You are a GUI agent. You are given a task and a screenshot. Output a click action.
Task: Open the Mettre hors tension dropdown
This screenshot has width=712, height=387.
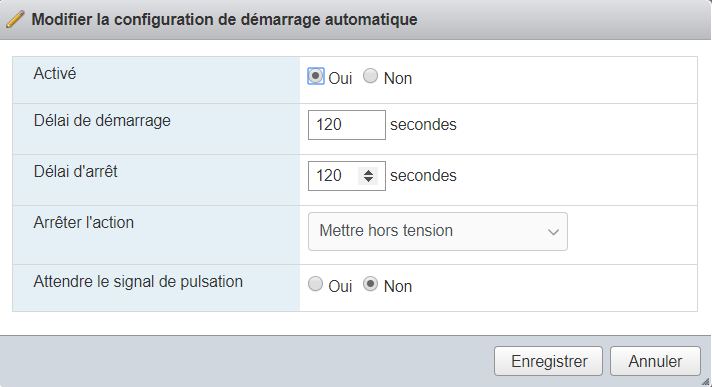click(x=438, y=231)
